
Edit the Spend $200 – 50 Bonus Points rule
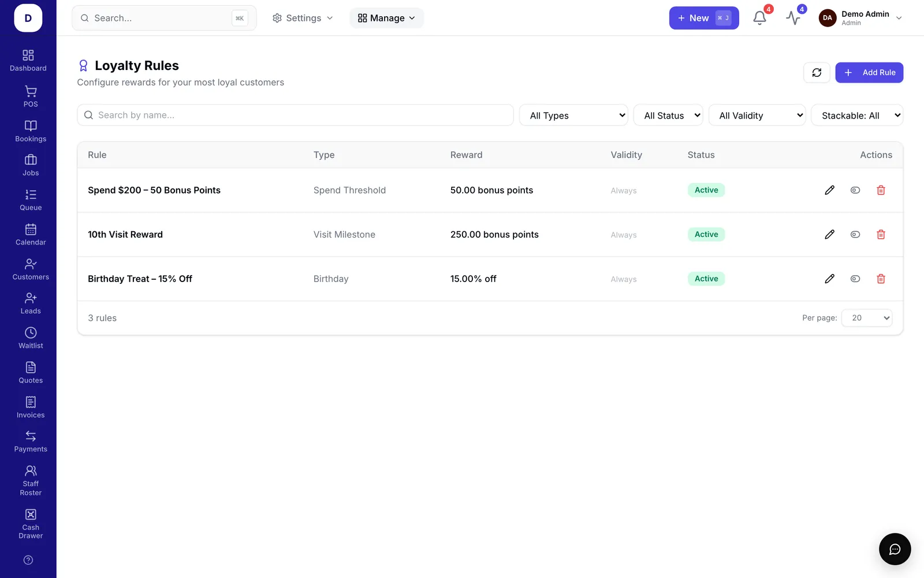[x=829, y=190]
